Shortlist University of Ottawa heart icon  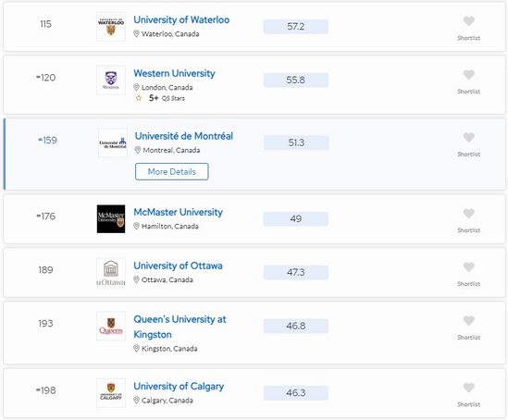(468, 267)
